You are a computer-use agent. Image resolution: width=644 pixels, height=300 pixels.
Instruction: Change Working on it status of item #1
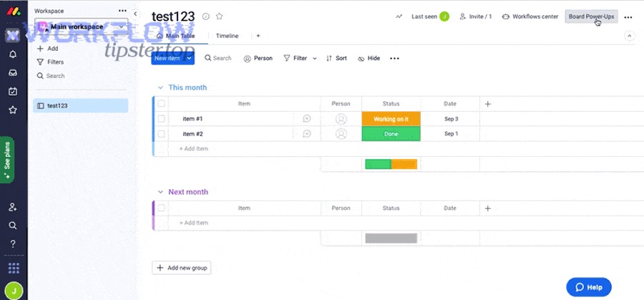[x=391, y=119]
